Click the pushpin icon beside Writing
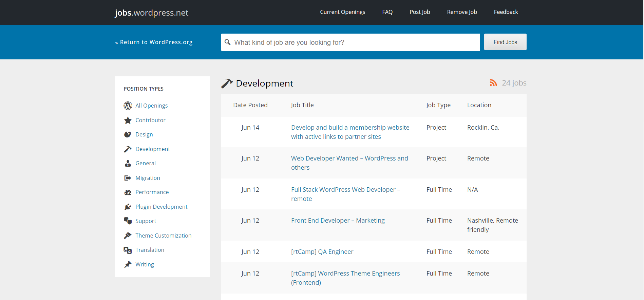The image size is (644, 300). pos(128,265)
